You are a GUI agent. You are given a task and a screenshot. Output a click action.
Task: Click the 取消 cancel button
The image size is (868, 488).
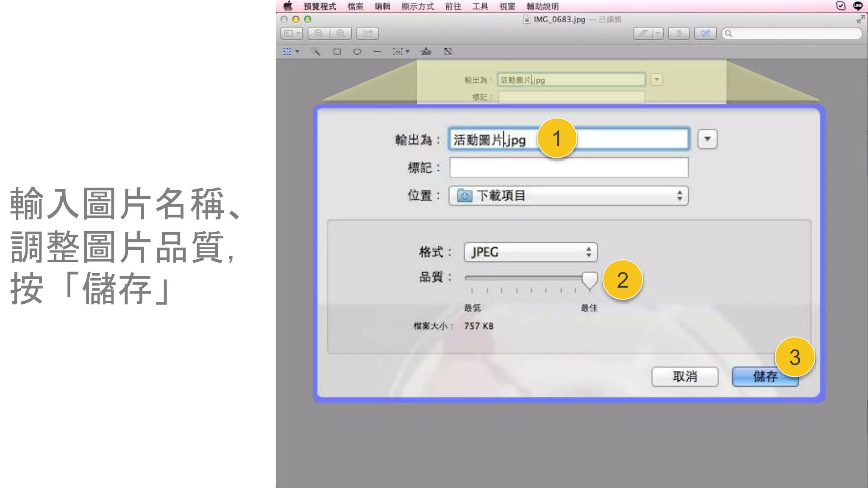[684, 377]
